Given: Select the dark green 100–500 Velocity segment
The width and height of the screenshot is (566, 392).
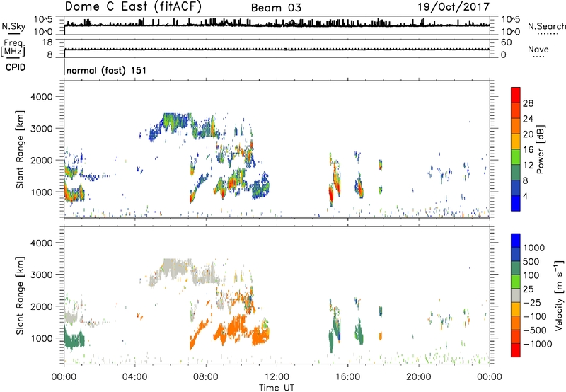Looking at the screenshot, I should (516, 268).
